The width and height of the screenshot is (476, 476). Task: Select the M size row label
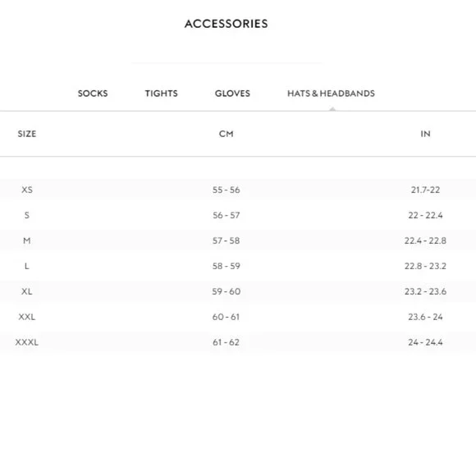pos(27,240)
